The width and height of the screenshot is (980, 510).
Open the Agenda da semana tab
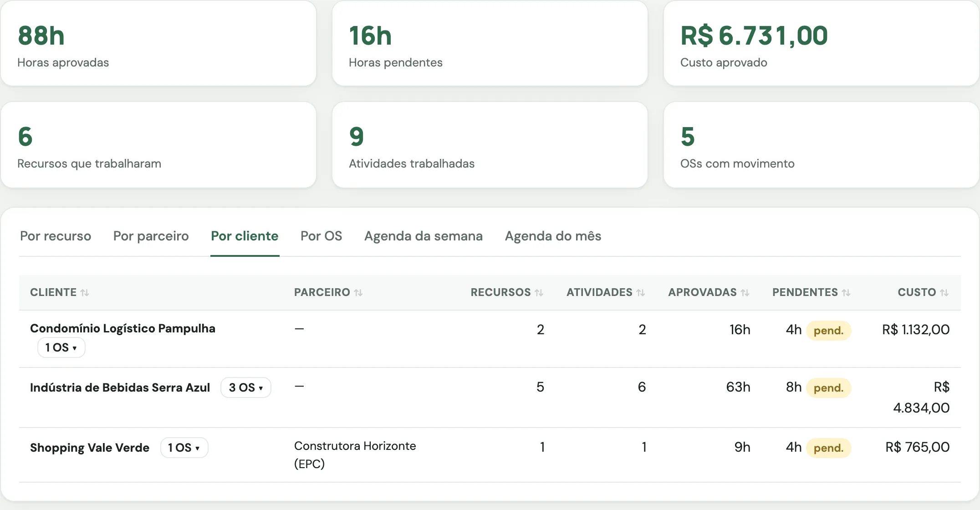(x=424, y=236)
